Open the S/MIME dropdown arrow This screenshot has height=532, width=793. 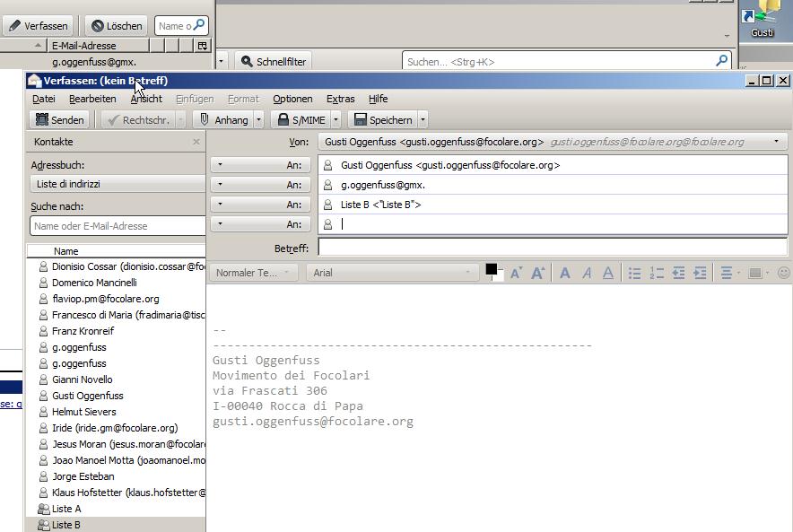[335, 120]
